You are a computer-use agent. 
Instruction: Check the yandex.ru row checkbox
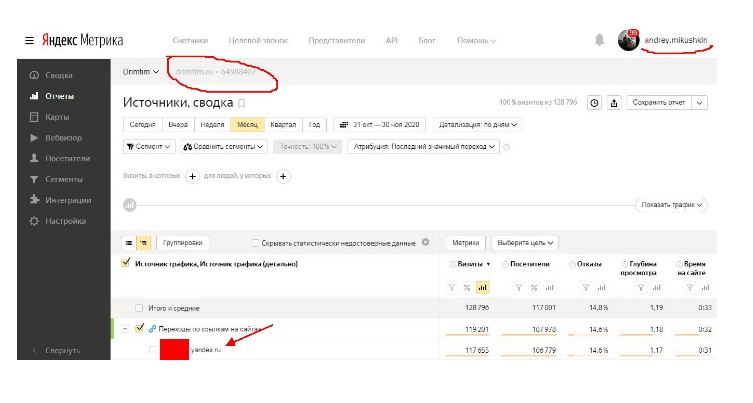tap(152, 350)
